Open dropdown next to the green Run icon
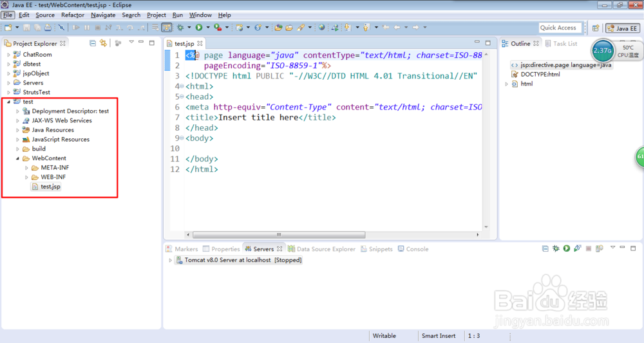Image resolution: width=644 pixels, height=343 pixels. pyautogui.click(x=208, y=28)
